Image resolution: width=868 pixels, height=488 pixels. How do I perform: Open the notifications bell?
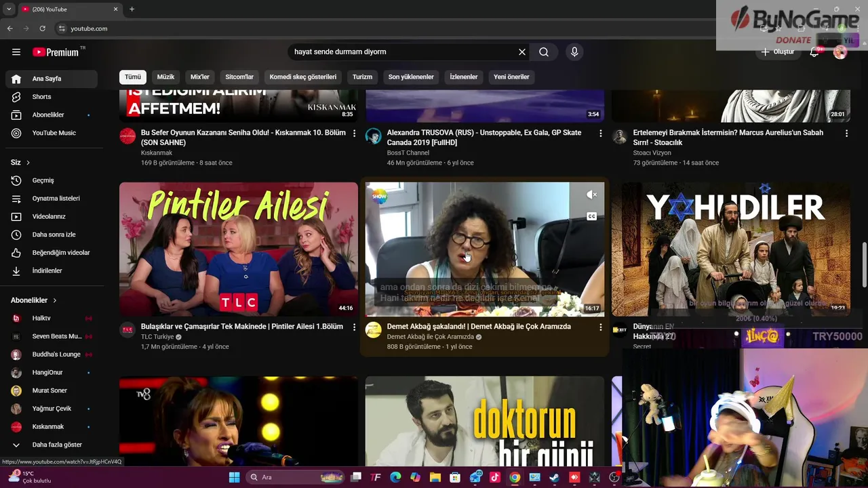pos(814,52)
